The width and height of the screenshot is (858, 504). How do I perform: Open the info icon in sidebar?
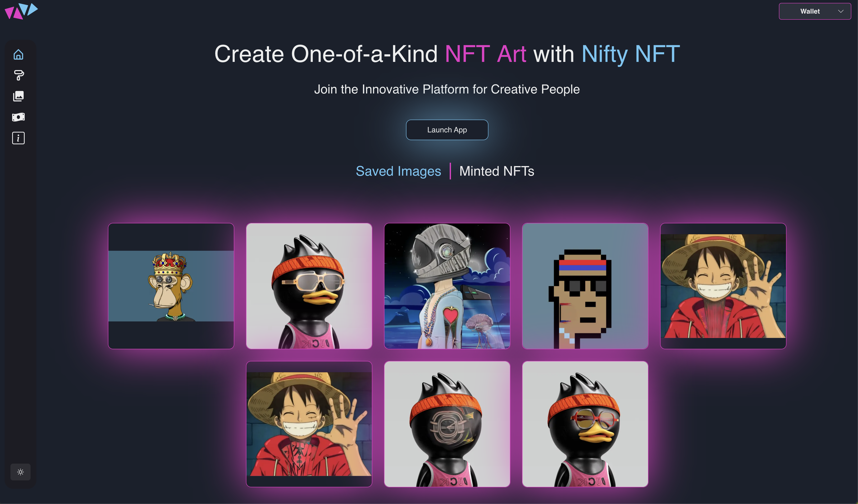(x=18, y=138)
